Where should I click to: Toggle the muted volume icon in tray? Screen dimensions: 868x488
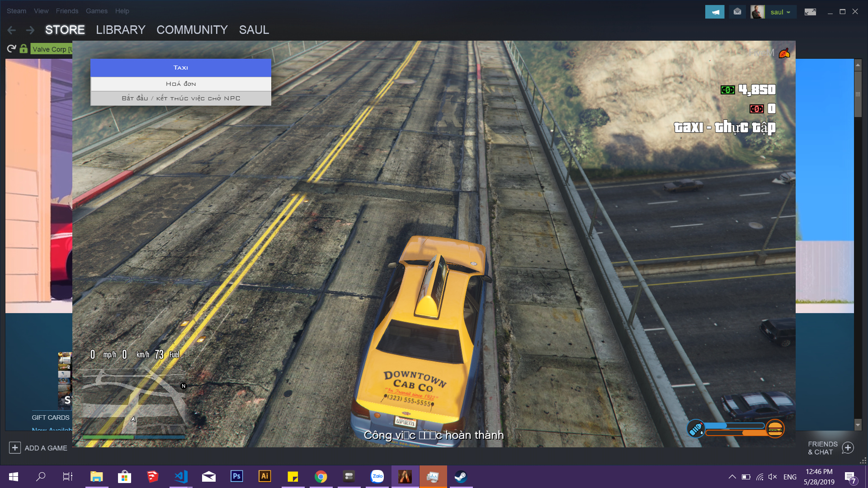773,477
